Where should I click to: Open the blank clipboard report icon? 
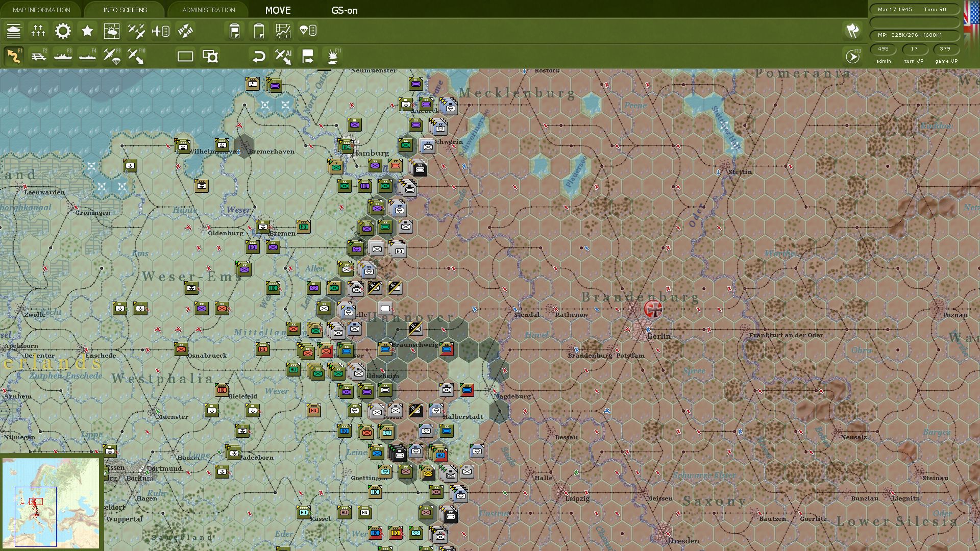coord(259,31)
